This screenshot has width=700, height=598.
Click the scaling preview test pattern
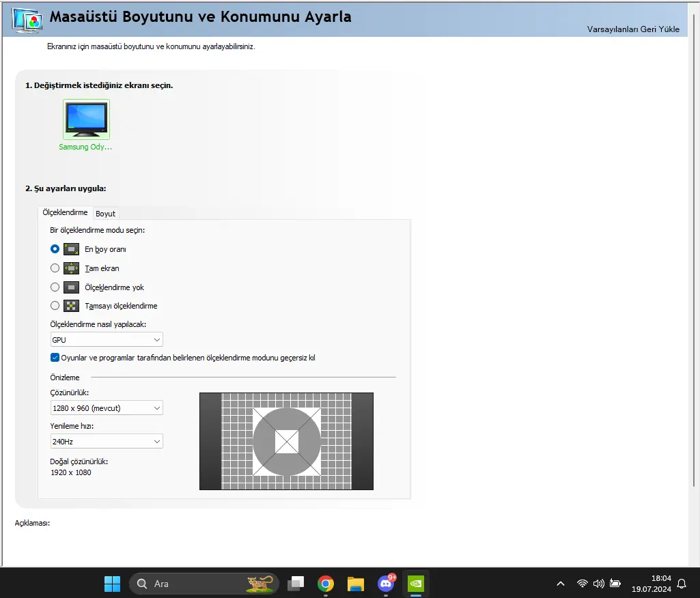(286, 442)
